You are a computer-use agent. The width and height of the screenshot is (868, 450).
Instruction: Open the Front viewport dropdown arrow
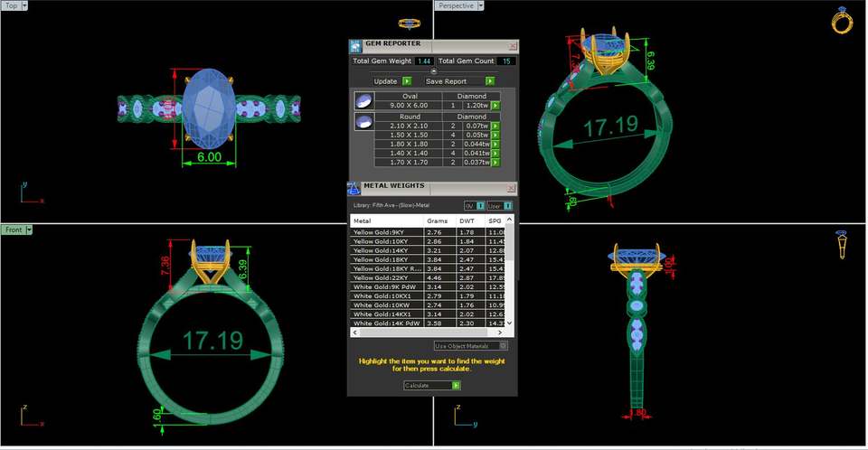[29, 230]
